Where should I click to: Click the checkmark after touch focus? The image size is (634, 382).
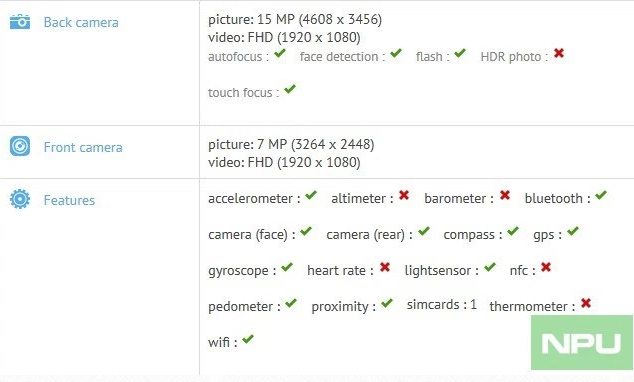coord(290,89)
